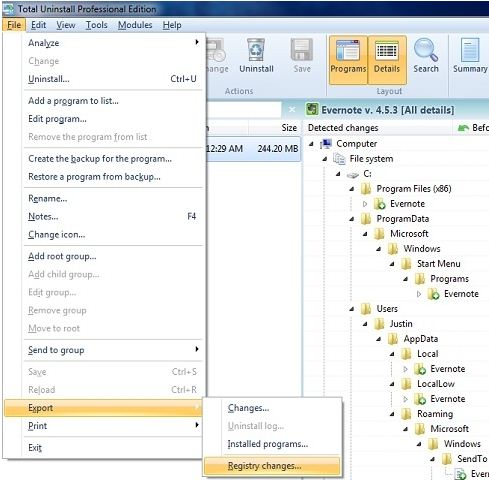Click the LocalLow folder icon
This screenshot has width=489, height=480.
(x=406, y=384)
